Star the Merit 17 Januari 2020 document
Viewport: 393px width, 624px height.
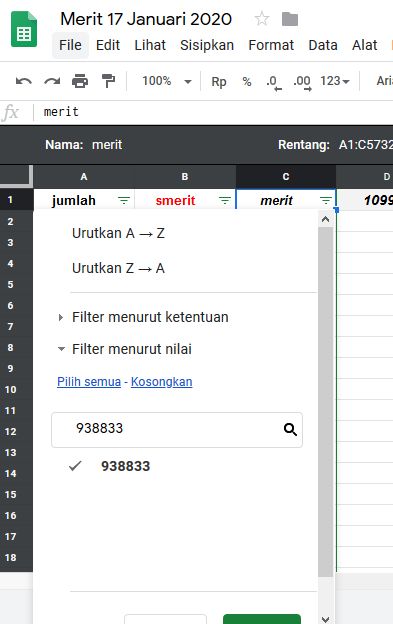(x=262, y=19)
